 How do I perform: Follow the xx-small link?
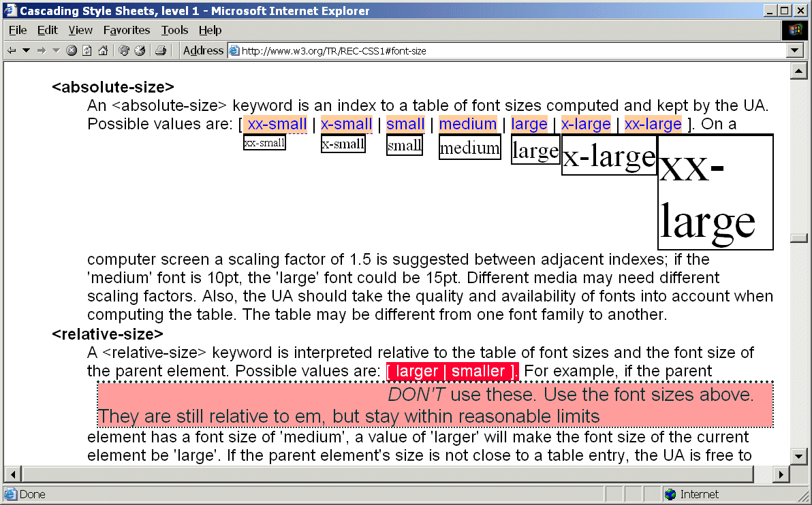pyautogui.click(x=277, y=124)
